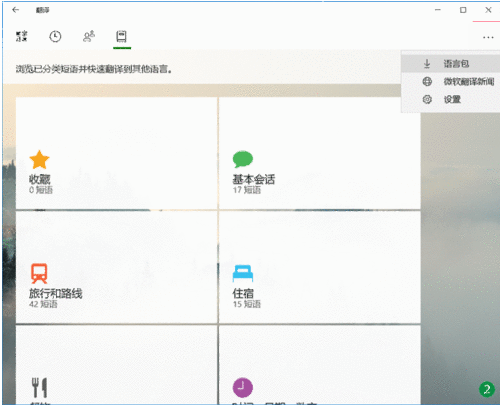Click the download icon beside 语言包

pyautogui.click(x=427, y=64)
